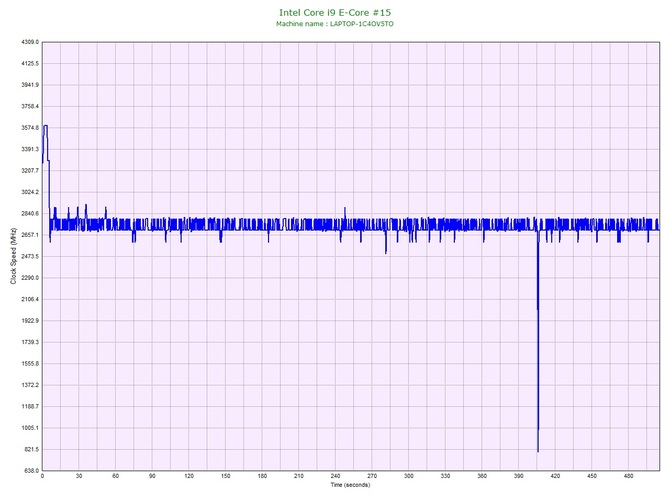Viewport: 670px width, 502px height.
Task: Click the small dip near 280 seconds
Action: (x=386, y=250)
